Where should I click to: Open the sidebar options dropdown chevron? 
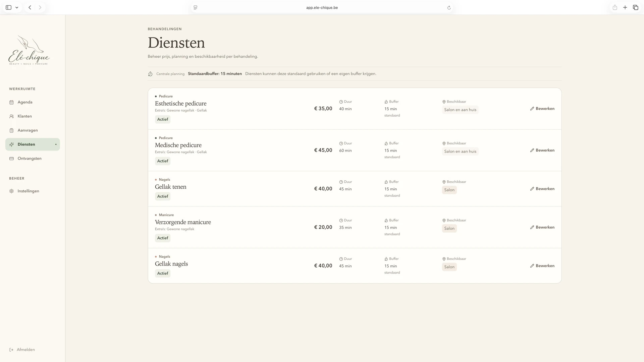[x=17, y=7]
